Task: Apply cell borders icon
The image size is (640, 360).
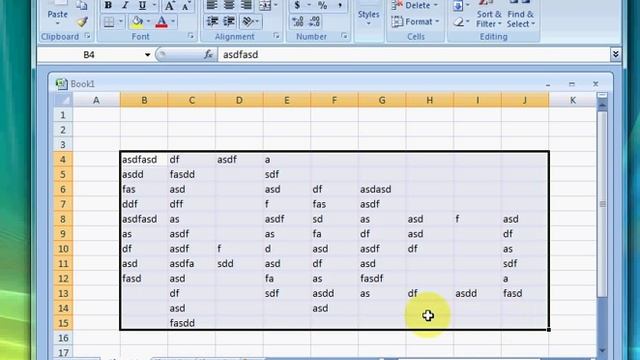Action: pos(109,22)
